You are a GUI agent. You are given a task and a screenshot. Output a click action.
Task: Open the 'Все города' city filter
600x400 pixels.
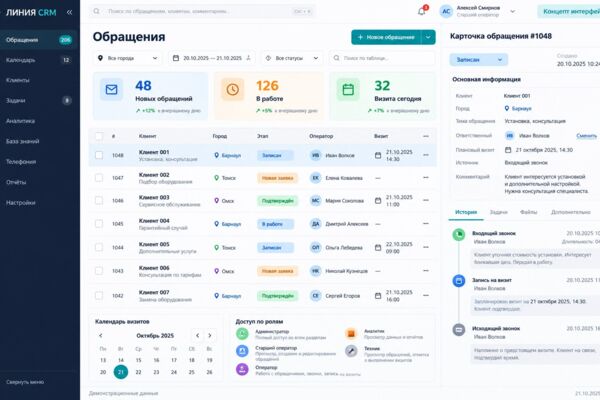(x=127, y=58)
